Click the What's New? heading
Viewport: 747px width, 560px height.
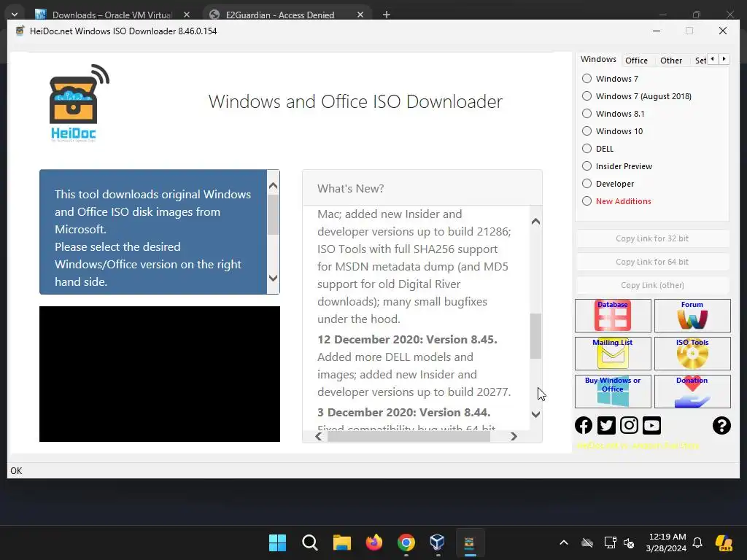(x=351, y=189)
